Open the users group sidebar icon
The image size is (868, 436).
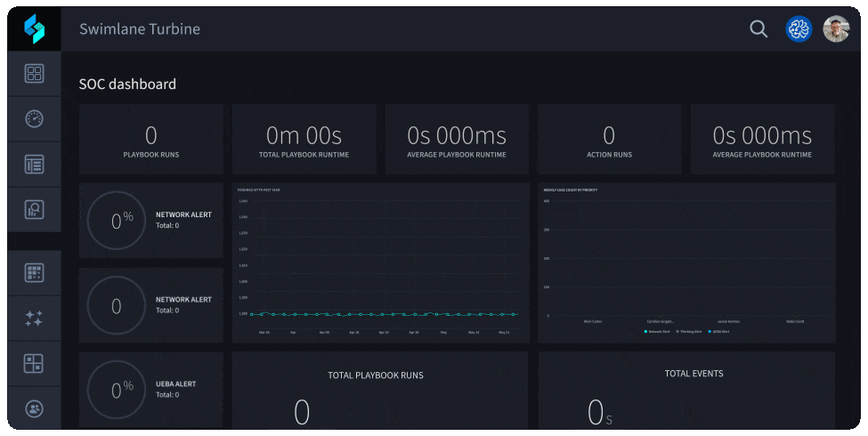tap(34, 408)
